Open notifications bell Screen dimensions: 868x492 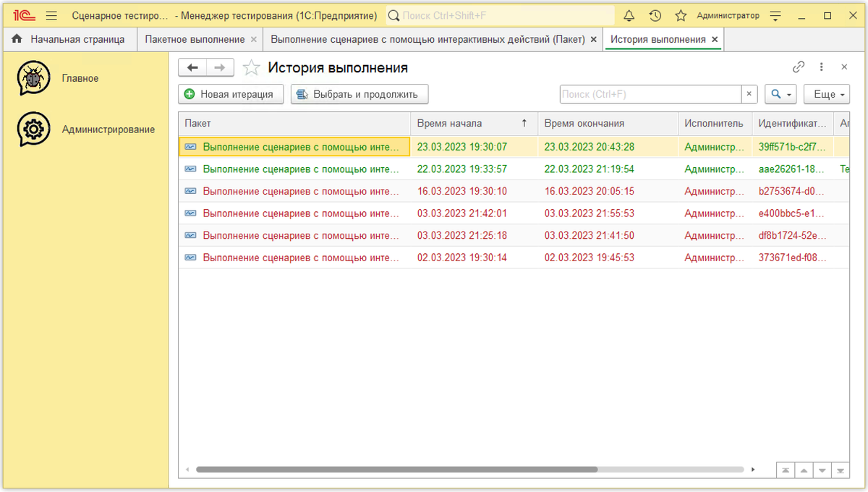[629, 16]
